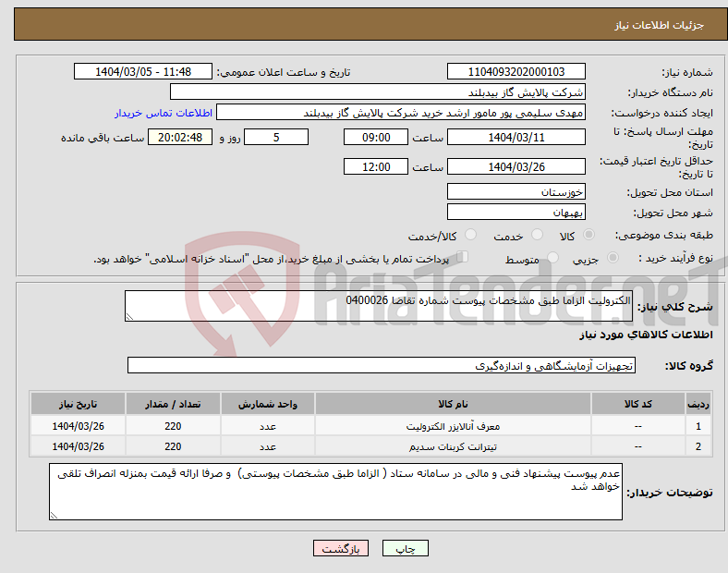Click quantity 220 in row 2

coord(173,446)
